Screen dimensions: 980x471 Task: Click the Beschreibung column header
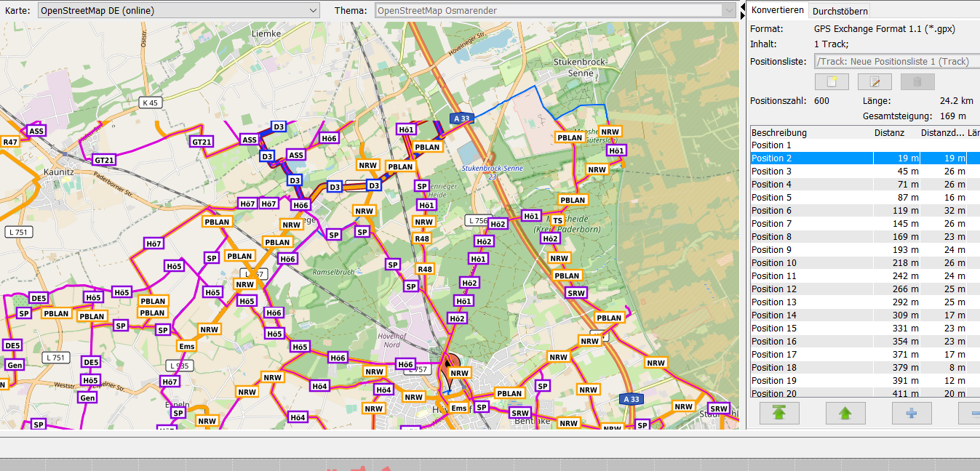tap(779, 133)
